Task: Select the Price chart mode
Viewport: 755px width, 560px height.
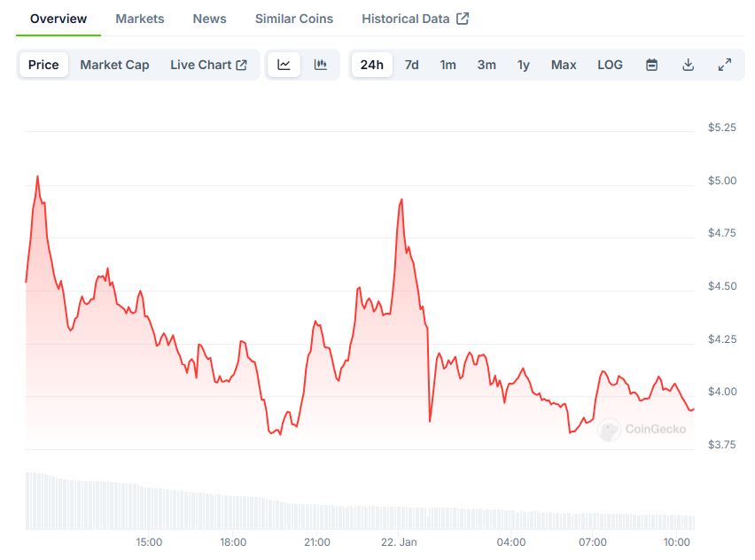Action: (43, 65)
